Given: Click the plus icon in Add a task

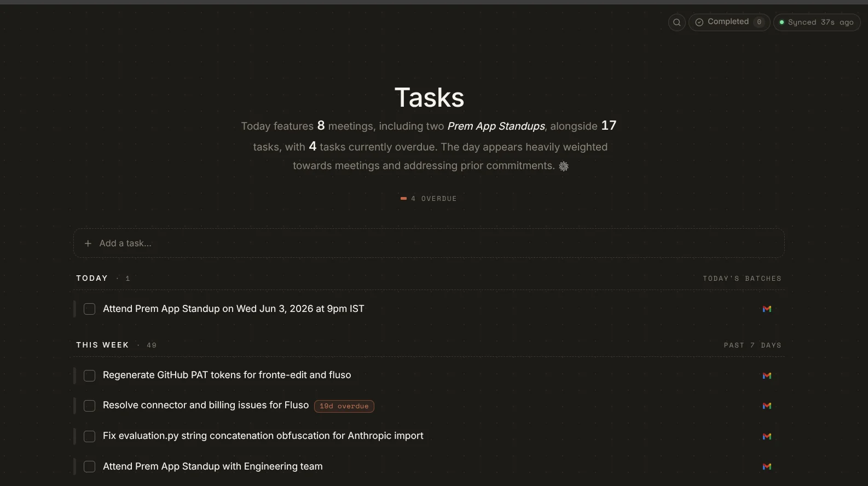Looking at the screenshot, I should click(x=88, y=243).
